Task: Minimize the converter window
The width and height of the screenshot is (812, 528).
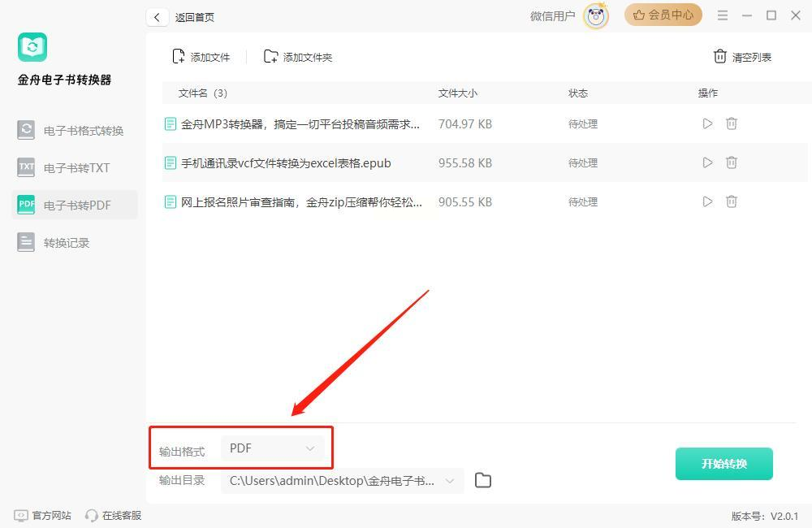Action: tap(747, 15)
